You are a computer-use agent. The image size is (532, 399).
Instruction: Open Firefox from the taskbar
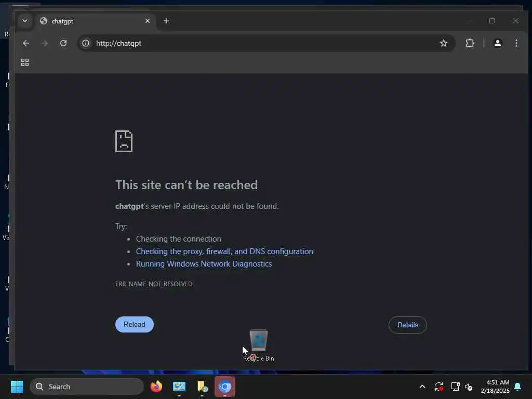[156, 387]
